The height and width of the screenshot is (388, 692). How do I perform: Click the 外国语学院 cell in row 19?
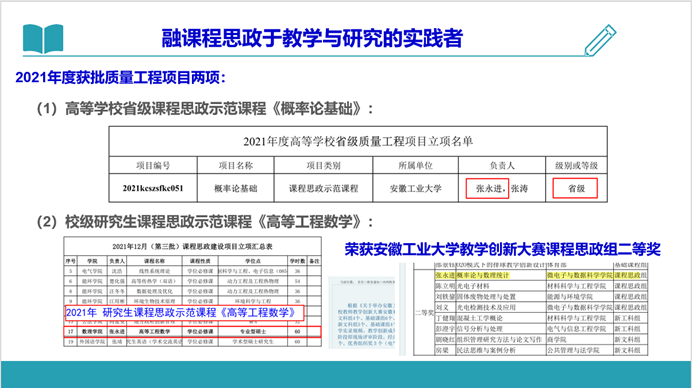pyautogui.click(x=92, y=342)
